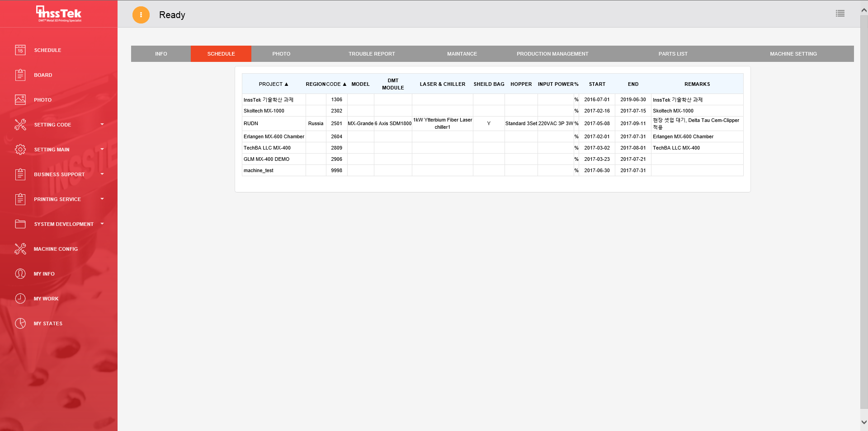
Task: Sort table by Project column header
Action: pyautogui.click(x=273, y=84)
